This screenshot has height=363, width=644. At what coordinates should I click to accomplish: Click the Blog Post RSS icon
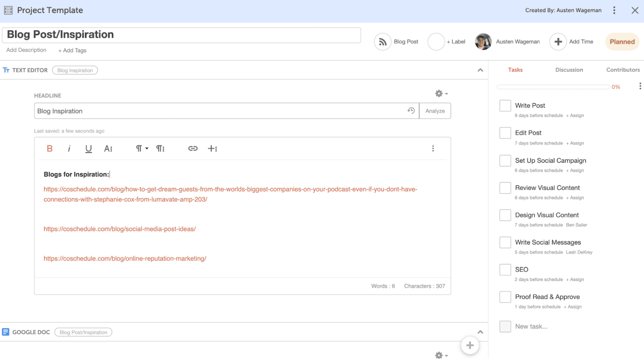(383, 42)
